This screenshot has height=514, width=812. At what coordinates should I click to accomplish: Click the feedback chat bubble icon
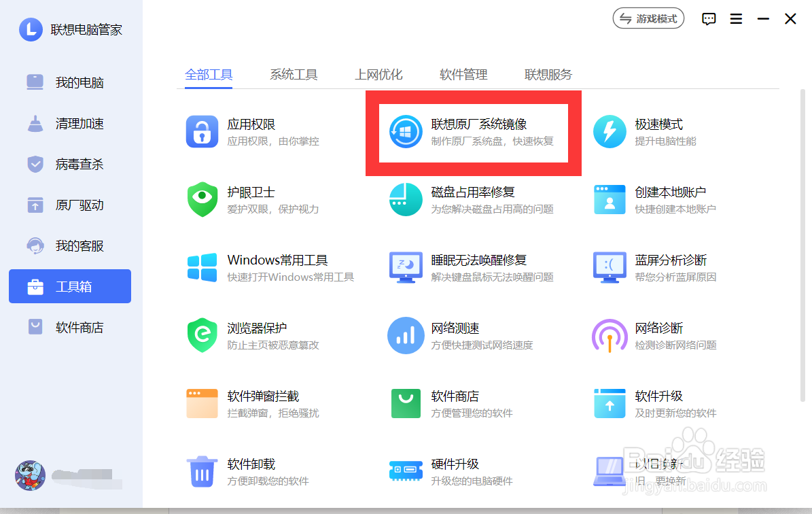click(709, 19)
